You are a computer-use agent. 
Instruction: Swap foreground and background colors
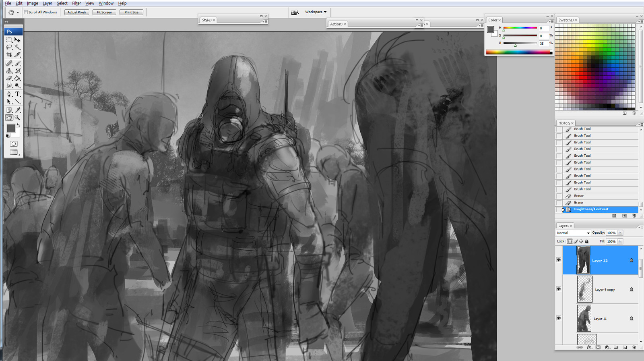(x=18, y=125)
